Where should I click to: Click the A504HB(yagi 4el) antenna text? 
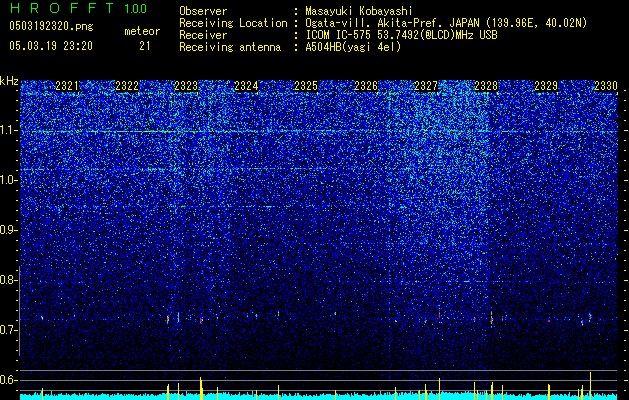coord(353,47)
